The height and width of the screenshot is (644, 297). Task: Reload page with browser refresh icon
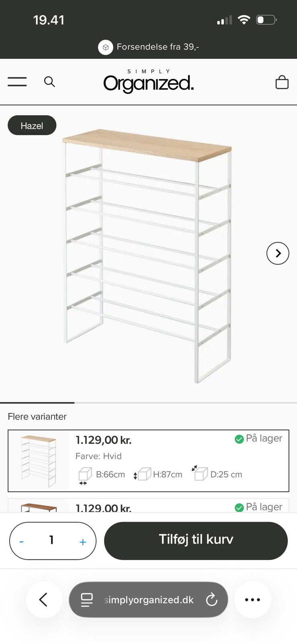[211, 600]
